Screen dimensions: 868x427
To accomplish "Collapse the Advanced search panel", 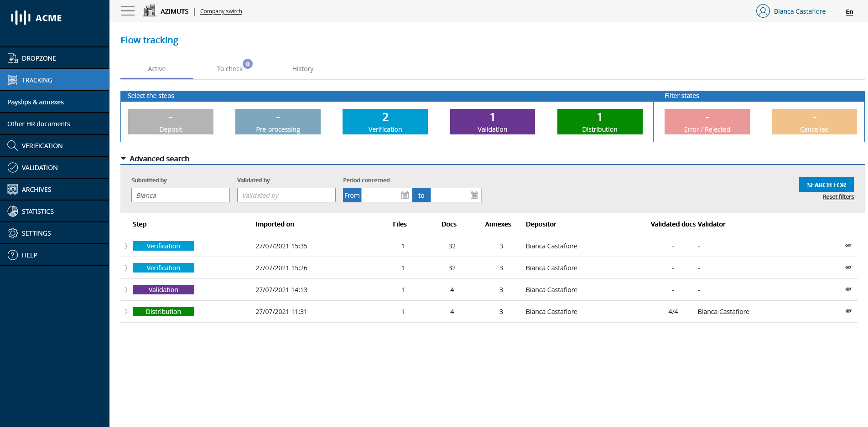I will tap(124, 158).
